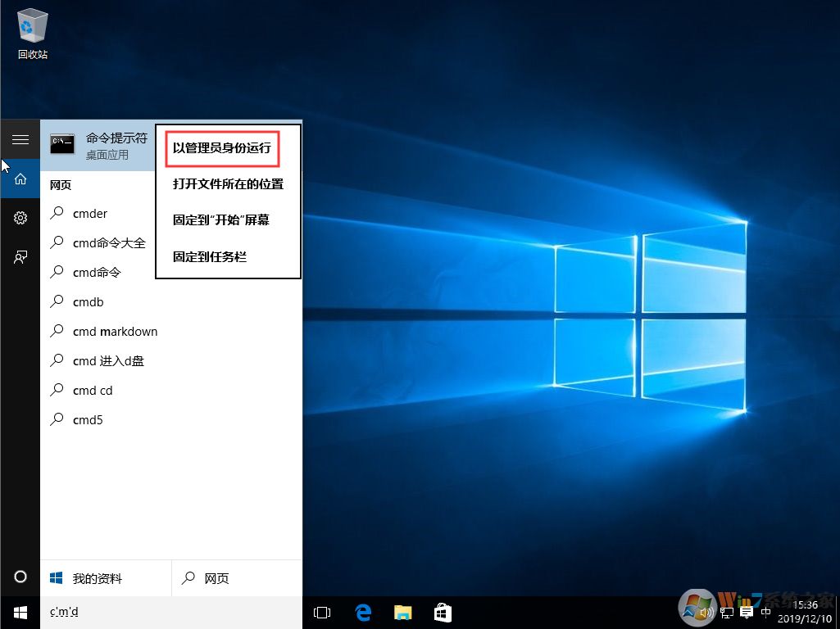Choose 打开文件所在的位置 menu entry

tap(228, 184)
